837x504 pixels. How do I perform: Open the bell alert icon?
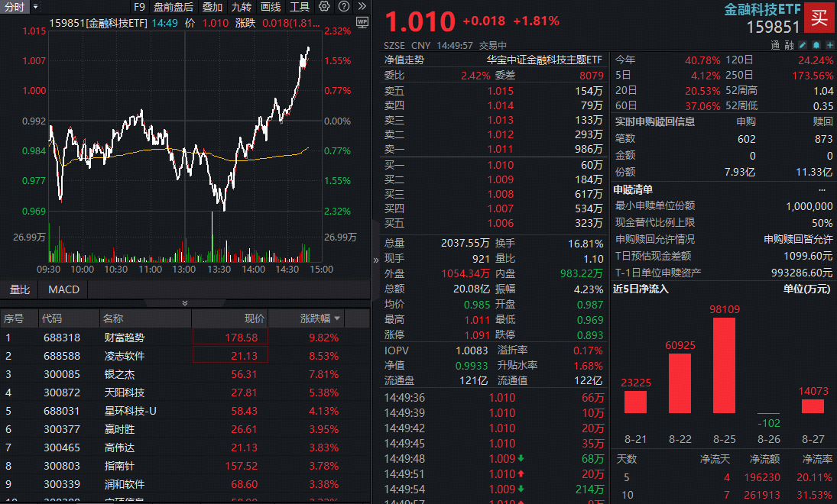[x=815, y=44]
